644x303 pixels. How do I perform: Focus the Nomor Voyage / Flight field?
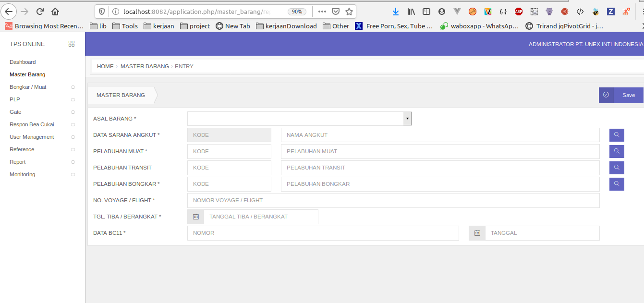393,200
